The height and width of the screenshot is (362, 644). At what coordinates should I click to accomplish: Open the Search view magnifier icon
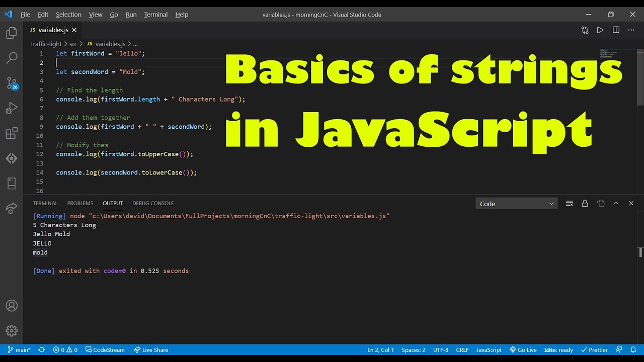(x=12, y=58)
